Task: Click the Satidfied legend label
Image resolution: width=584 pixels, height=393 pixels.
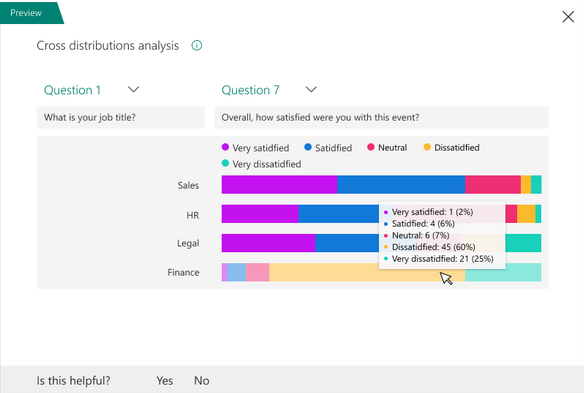Action: tap(333, 148)
